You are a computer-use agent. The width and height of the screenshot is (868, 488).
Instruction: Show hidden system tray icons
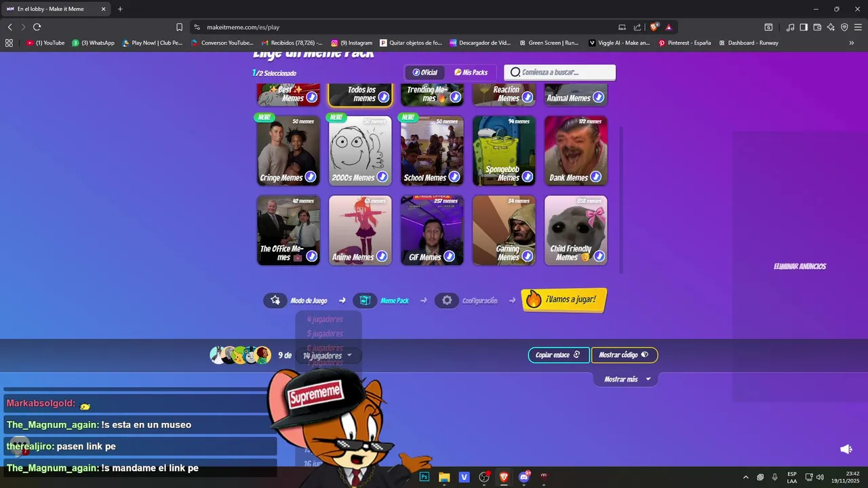(x=746, y=477)
